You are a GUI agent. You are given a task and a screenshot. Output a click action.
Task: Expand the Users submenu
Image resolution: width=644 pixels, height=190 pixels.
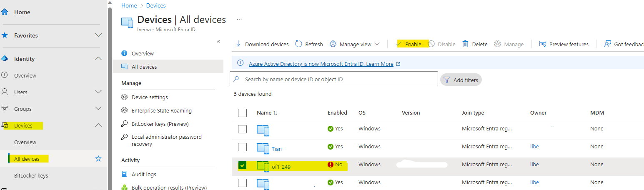pyautogui.click(x=98, y=92)
